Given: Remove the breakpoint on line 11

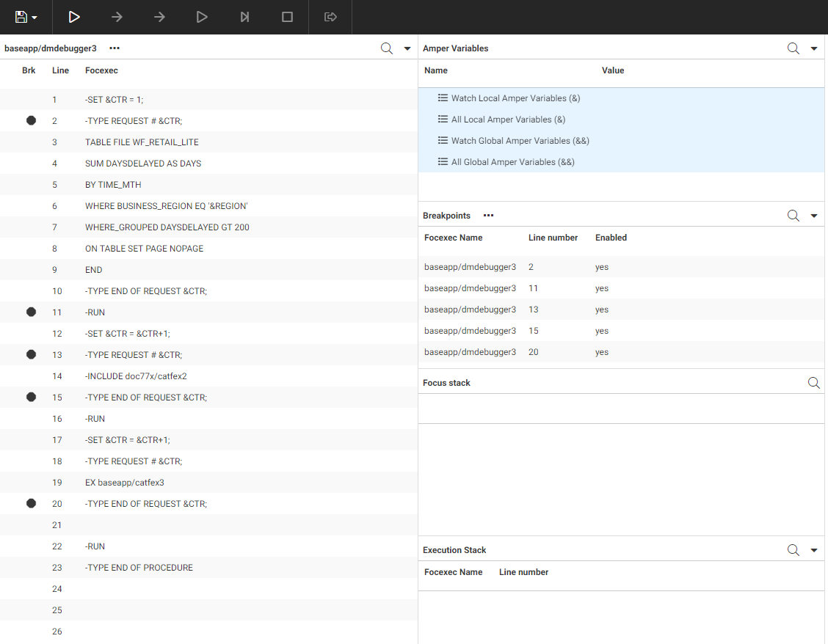Looking at the screenshot, I should point(31,312).
